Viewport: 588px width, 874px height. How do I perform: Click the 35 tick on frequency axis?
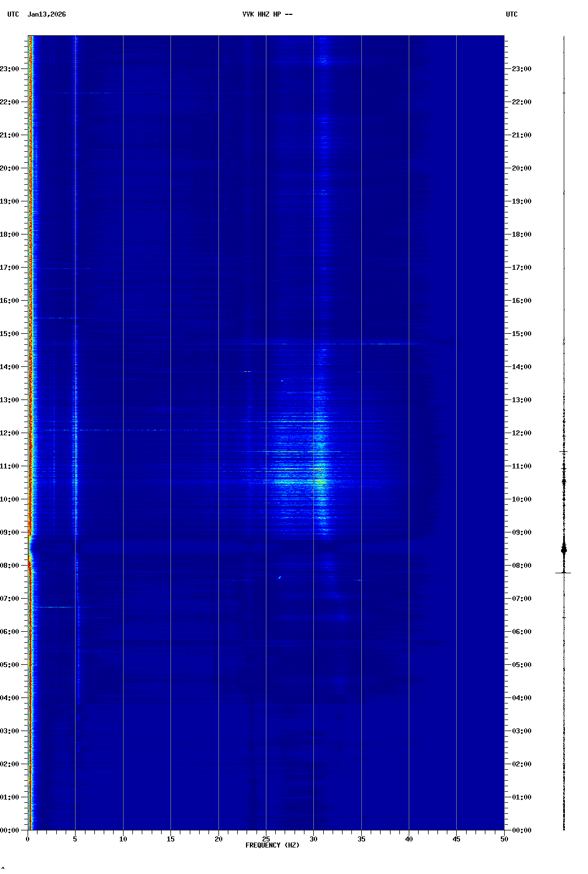pyautogui.click(x=361, y=839)
